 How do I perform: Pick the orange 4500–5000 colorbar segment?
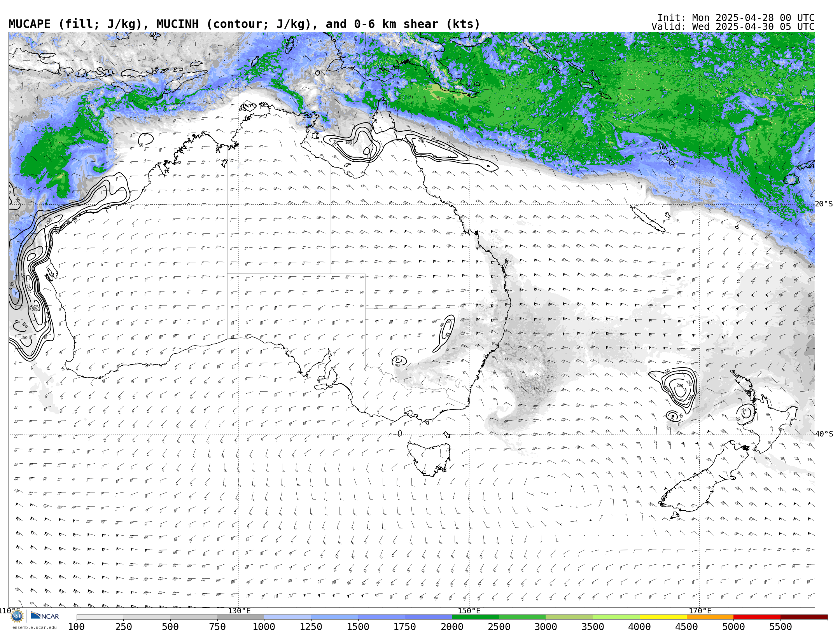click(710, 617)
